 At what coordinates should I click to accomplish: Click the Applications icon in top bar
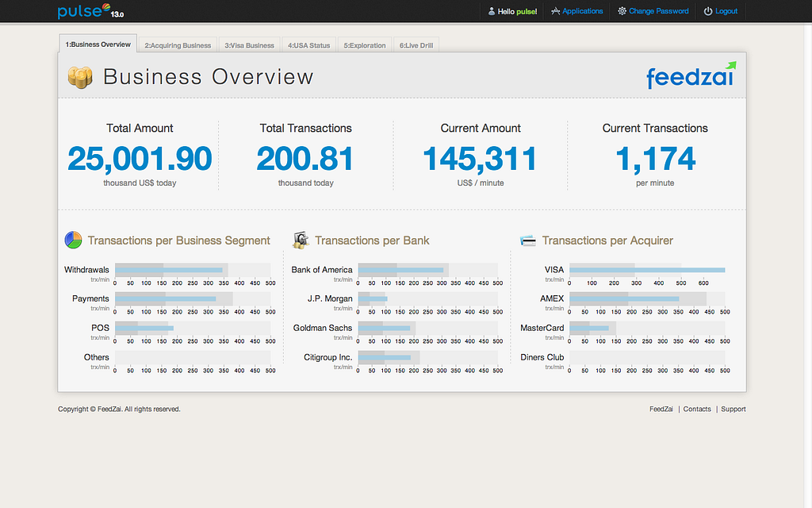(556, 11)
